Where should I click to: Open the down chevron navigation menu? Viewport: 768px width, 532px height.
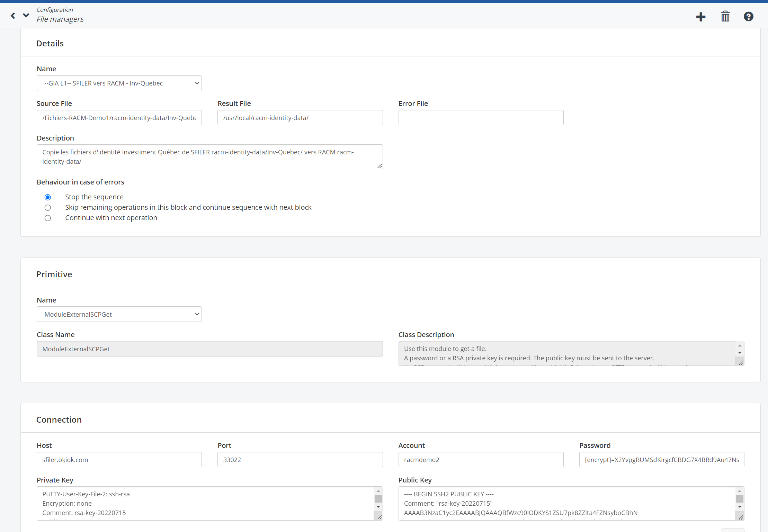pos(26,15)
